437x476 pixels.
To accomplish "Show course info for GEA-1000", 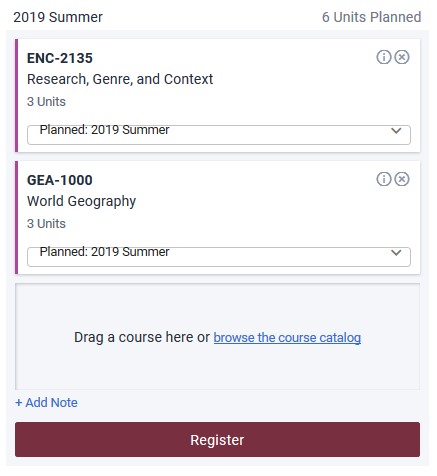I will click(384, 179).
